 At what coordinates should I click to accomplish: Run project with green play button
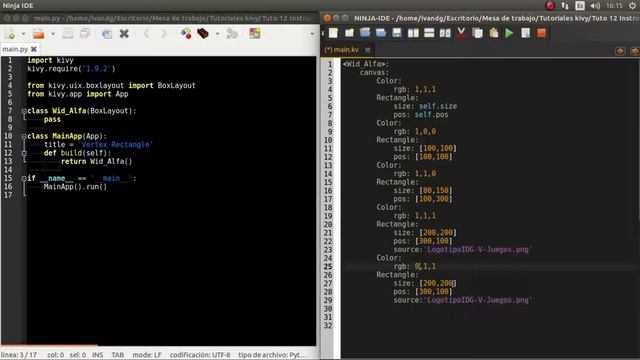(x=509, y=33)
